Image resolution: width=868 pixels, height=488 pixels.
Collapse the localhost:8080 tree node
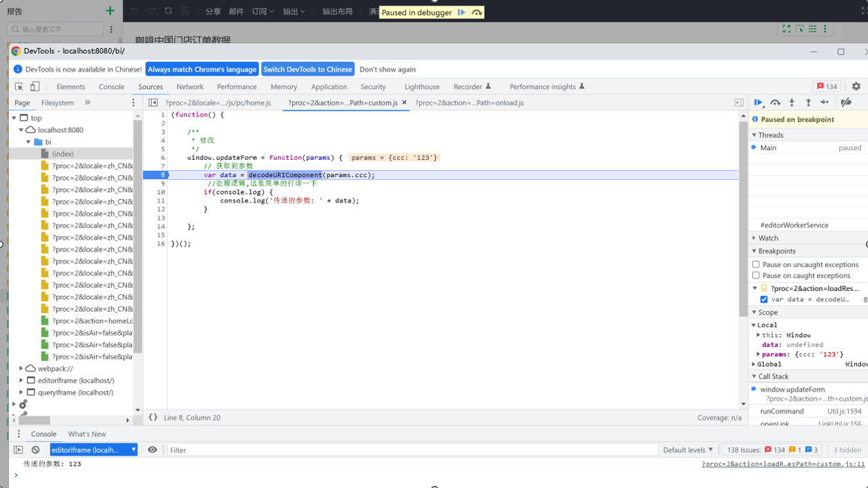[x=21, y=130]
